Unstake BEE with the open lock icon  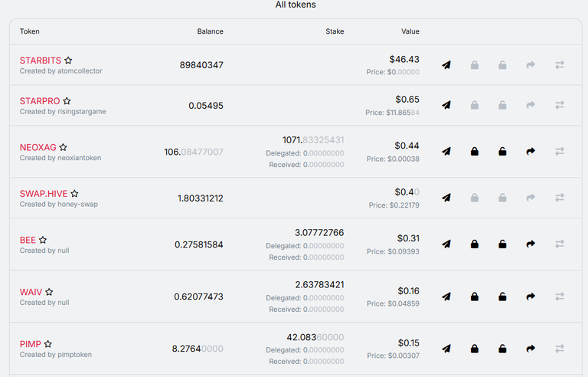502,244
